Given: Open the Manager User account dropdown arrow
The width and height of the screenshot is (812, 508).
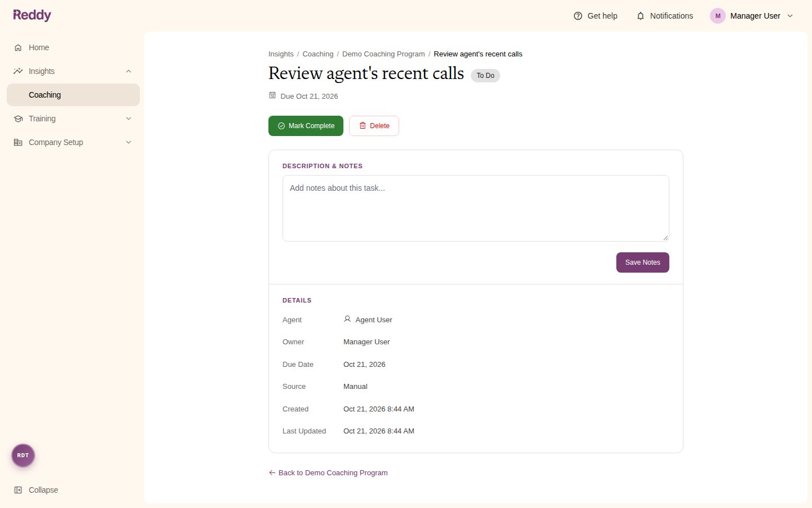Looking at the screenshot, I should tap(790, 16).
